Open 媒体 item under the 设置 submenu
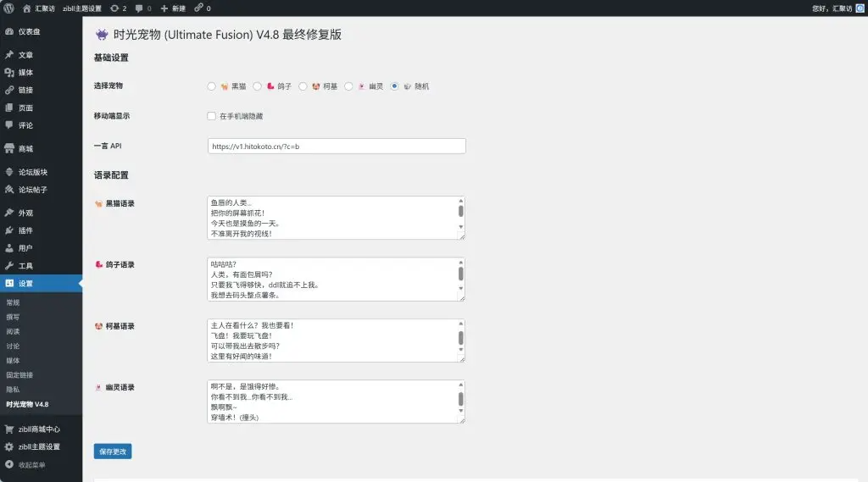 coord(13,360)
